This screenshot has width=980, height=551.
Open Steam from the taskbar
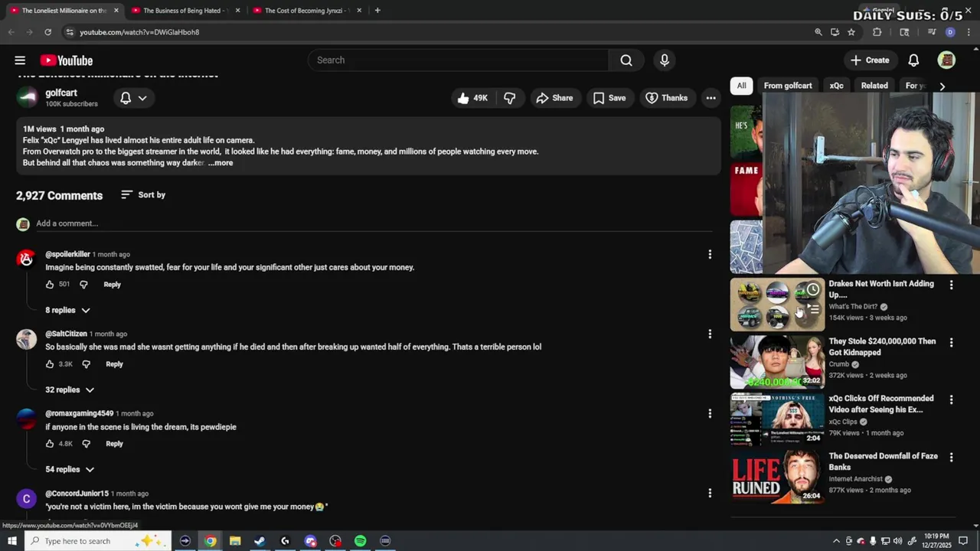(x=260, y=541)
